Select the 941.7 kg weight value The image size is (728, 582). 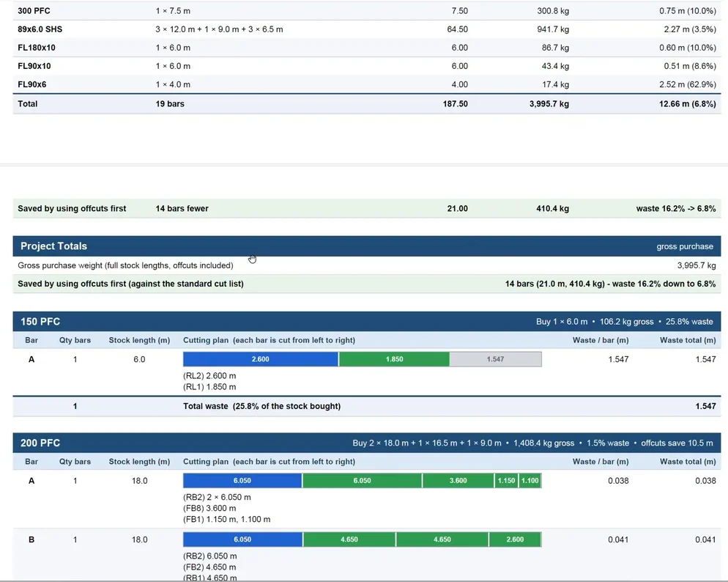click(552, 29)
